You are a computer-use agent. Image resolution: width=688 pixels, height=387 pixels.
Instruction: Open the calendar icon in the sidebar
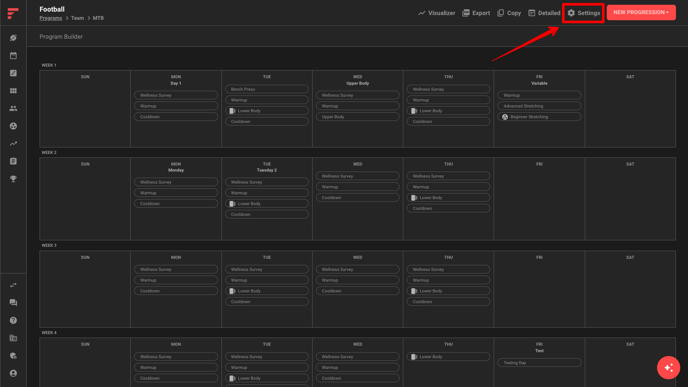click(13, 55)
